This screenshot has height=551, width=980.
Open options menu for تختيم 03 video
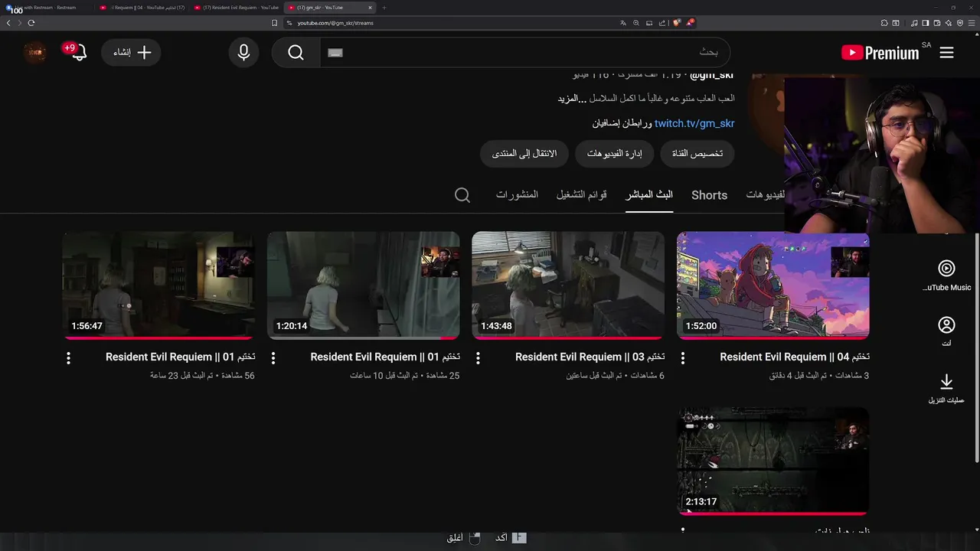click(x=478, y=358)
